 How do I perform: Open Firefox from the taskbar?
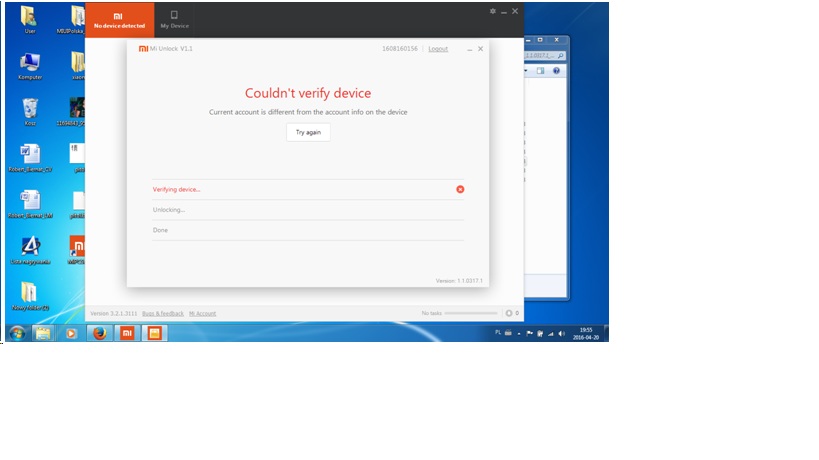click(x=99, y=333)
